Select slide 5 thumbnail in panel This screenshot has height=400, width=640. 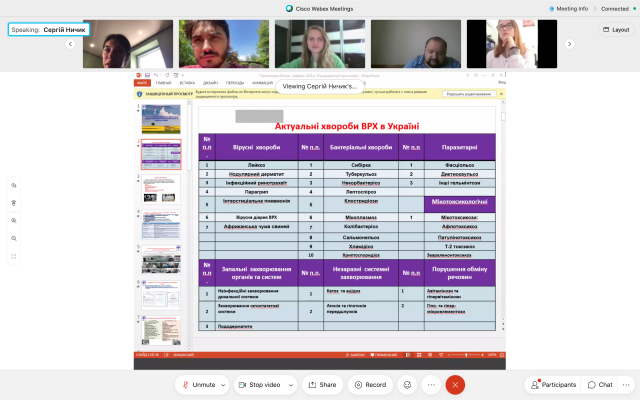point(161,260)
